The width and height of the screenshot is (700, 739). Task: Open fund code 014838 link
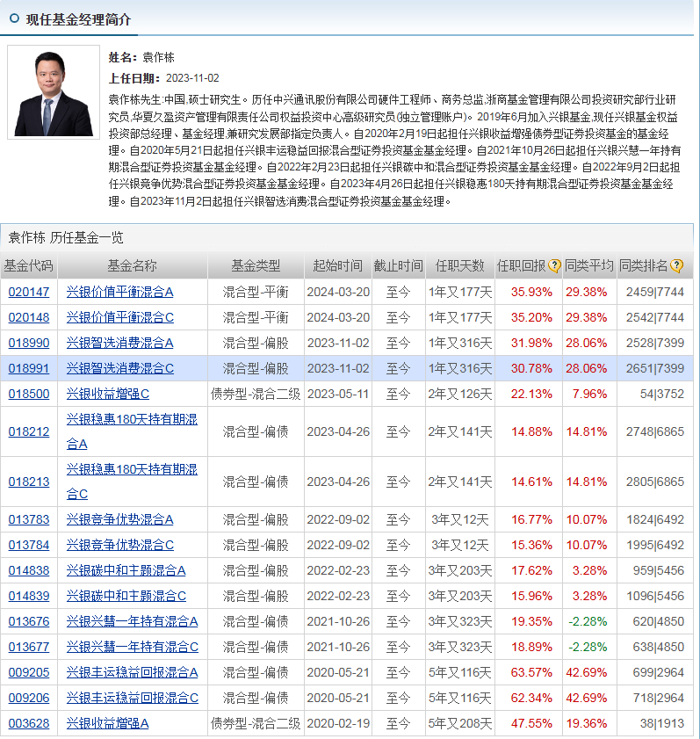(x=29, y=570)
